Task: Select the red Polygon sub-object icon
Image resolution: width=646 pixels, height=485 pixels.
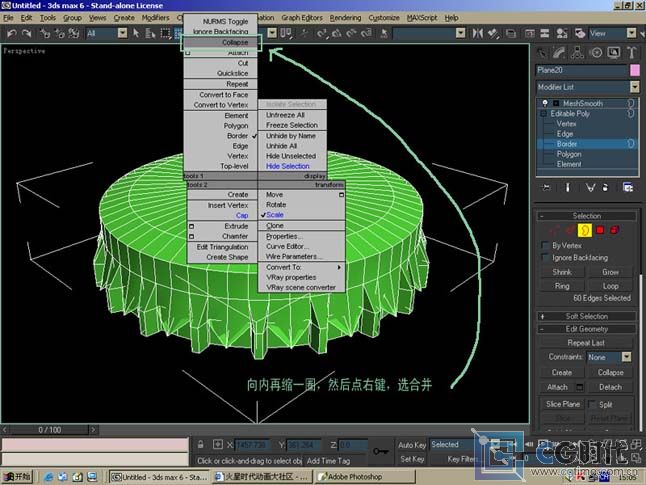Action: 600,230
